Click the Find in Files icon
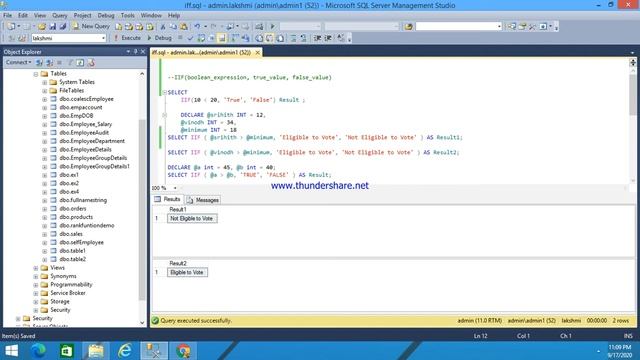The width and height of the screenshot is (640, 360). pyautogui.click(x=408, y=27)
